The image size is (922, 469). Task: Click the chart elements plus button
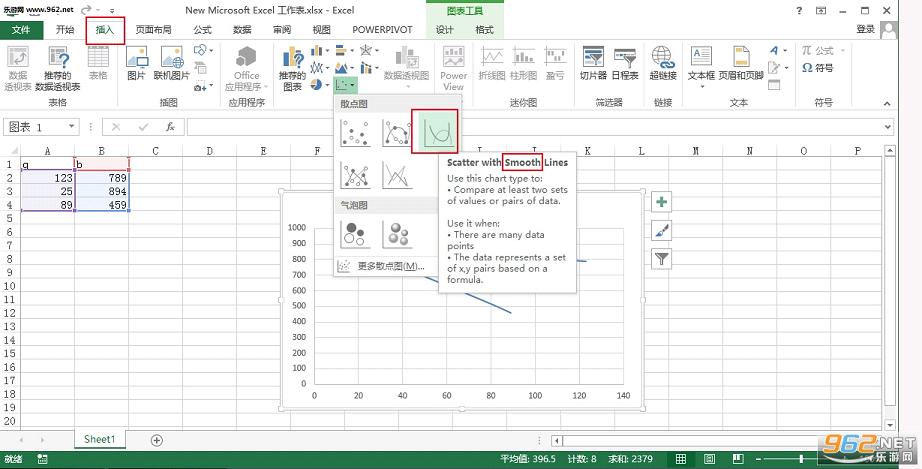coord(662,202)
